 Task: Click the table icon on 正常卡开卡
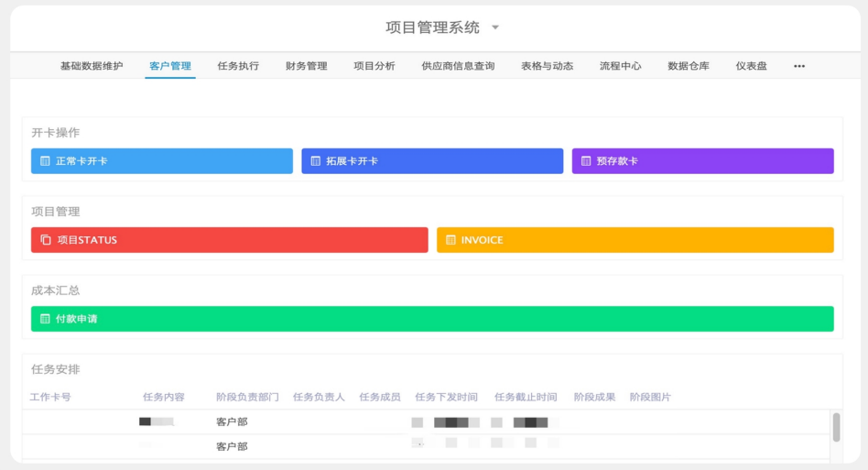tap(45, 161)
